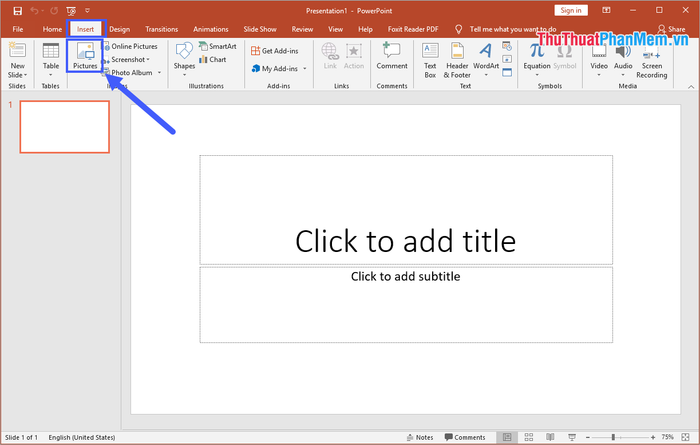Insert a SmartArt graphic

pos(217,46)
